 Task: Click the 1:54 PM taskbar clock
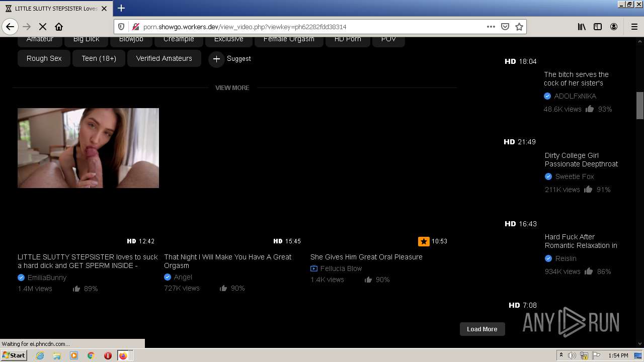pos(618,355)
